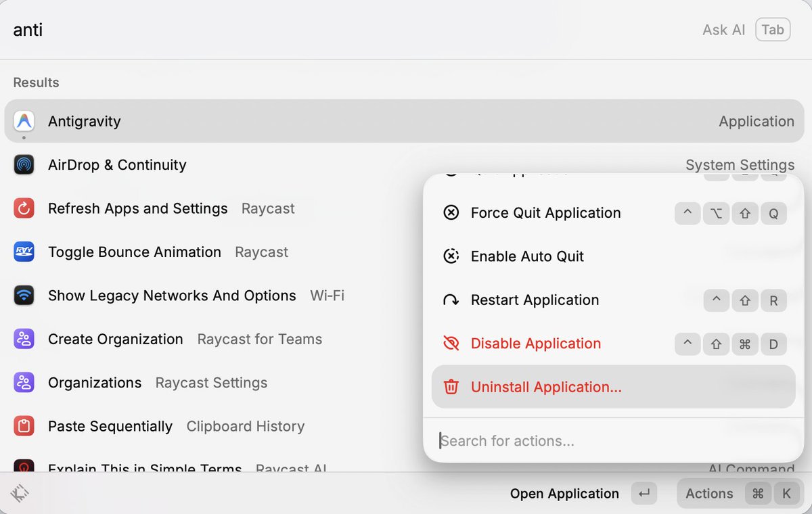Click the R key of Restart shortcut
The width and height of the screenshot is (812, 514).
[x=773, y=300]
